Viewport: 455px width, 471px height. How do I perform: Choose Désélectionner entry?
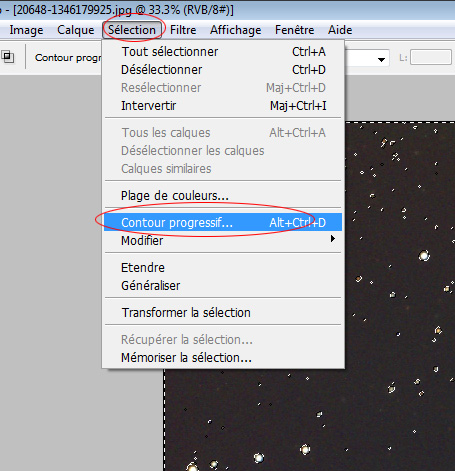pos(223,70)
